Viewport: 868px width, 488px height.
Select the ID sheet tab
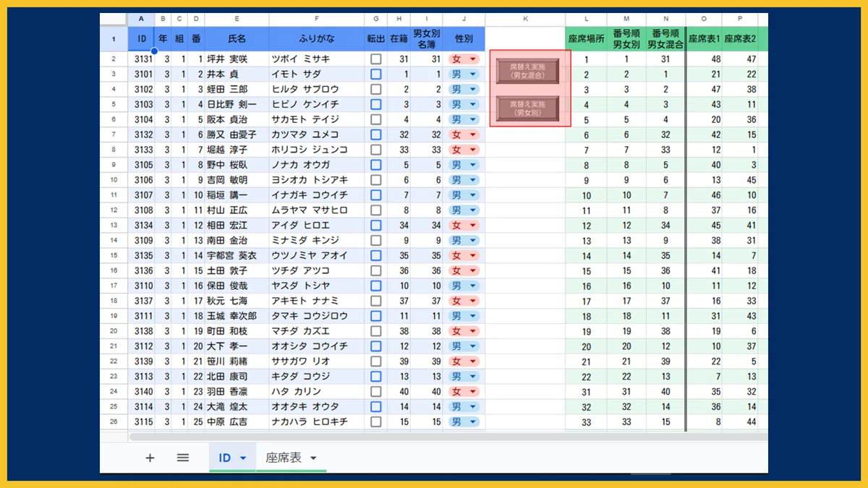[x=224, y=458]
